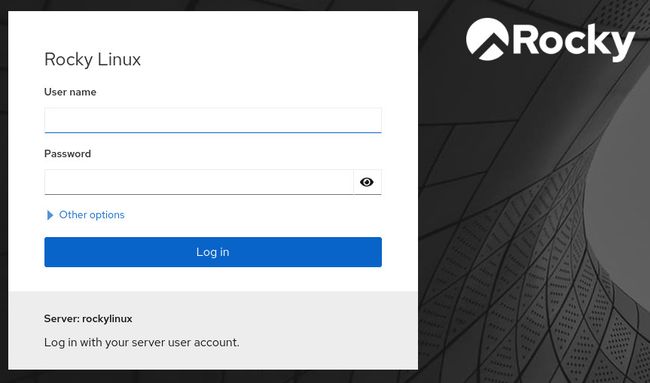Click the gray footer of the login panel
Screen dimensions: 650x383
[213, 330]
